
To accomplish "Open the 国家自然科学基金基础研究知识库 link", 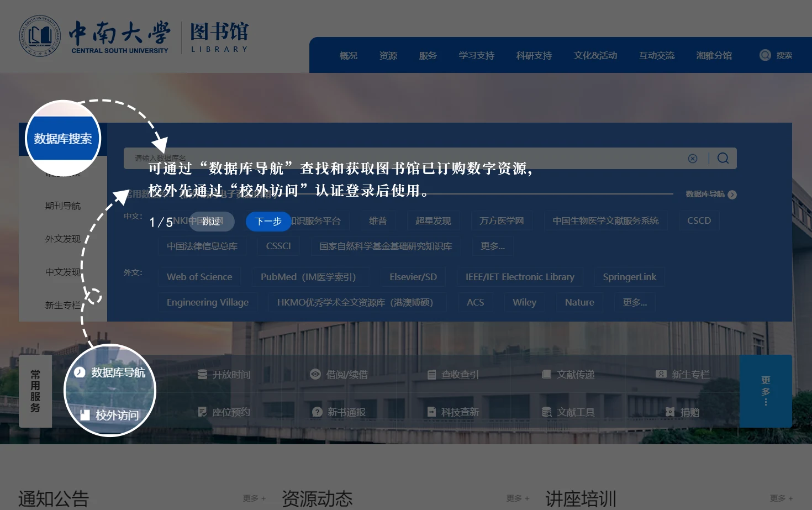I will coord(386,246).
